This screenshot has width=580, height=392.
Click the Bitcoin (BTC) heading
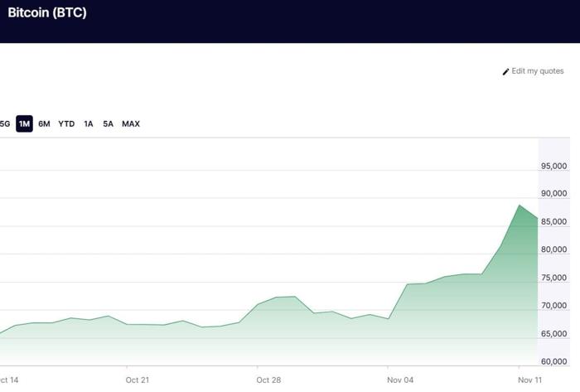47,12
